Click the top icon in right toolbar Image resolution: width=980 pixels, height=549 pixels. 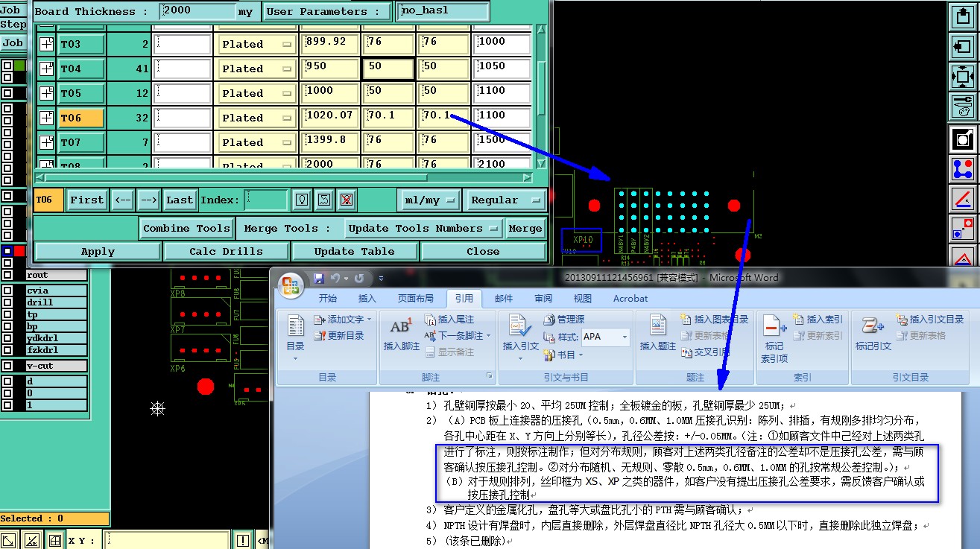963,16
